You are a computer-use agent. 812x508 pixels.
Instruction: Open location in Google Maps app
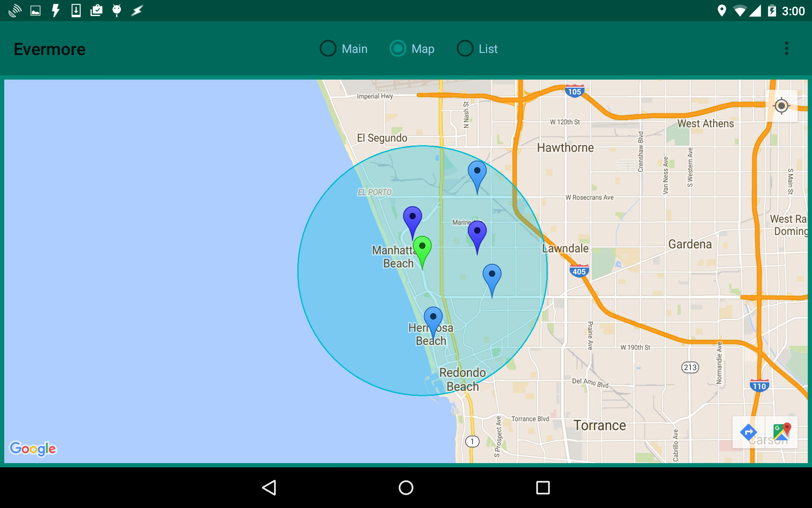[781, 432]
